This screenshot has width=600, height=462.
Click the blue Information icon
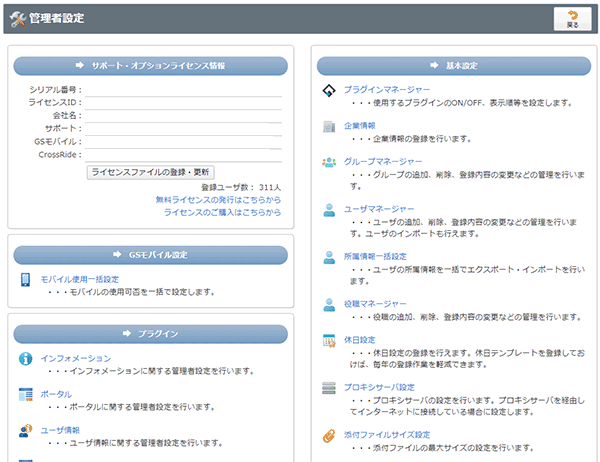(x=26, y=359)
